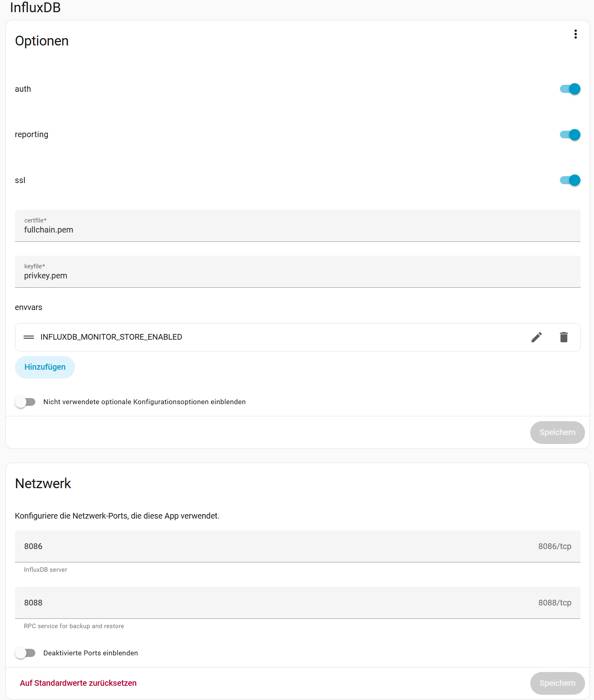Click the Optionen card heading

pos(42,41)
